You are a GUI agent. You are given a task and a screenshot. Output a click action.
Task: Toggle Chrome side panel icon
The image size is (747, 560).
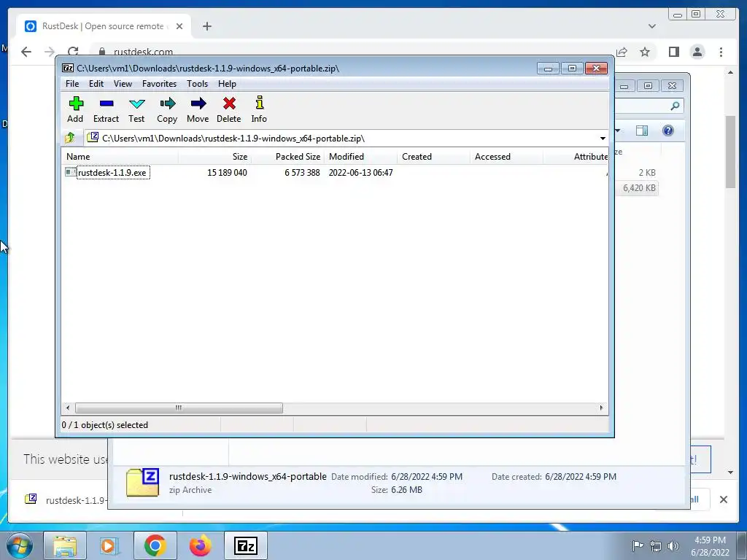pyautogui.click(x=673, y=52)
